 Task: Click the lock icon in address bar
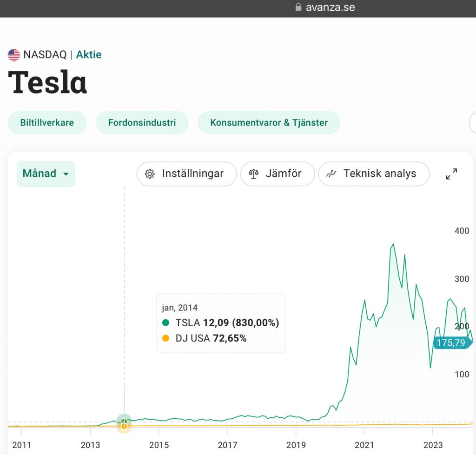pyautogui.click(x=298, y=7)
